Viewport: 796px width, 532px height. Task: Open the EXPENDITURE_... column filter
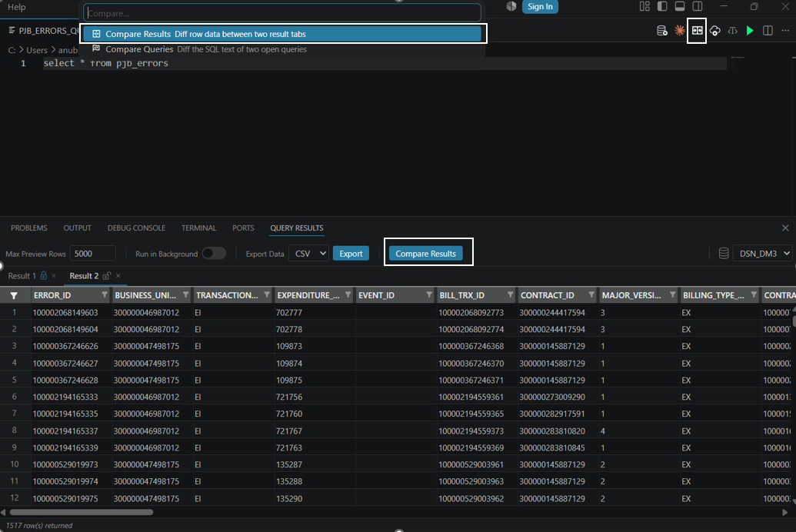click(x=348, y=295)
